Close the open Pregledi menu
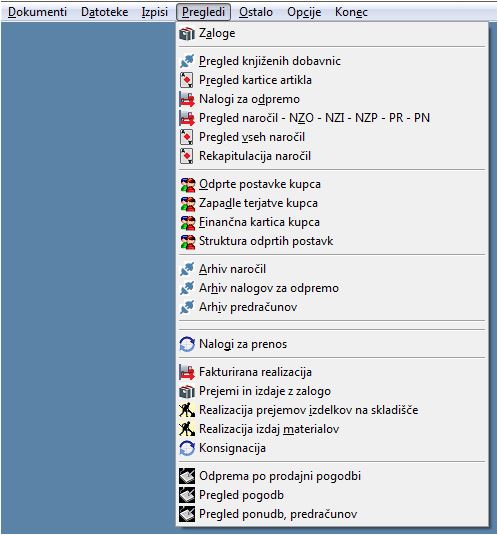The image size is (498, 535). pos(203,12)
